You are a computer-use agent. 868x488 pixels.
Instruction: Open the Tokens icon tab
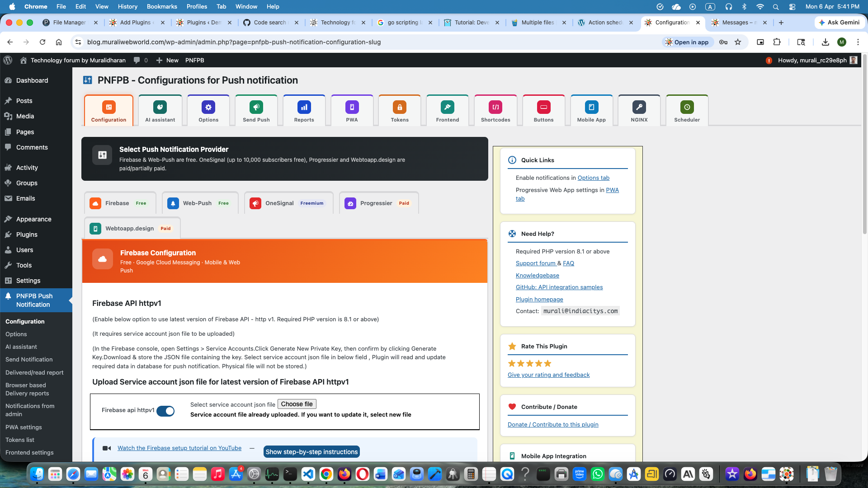400,111
